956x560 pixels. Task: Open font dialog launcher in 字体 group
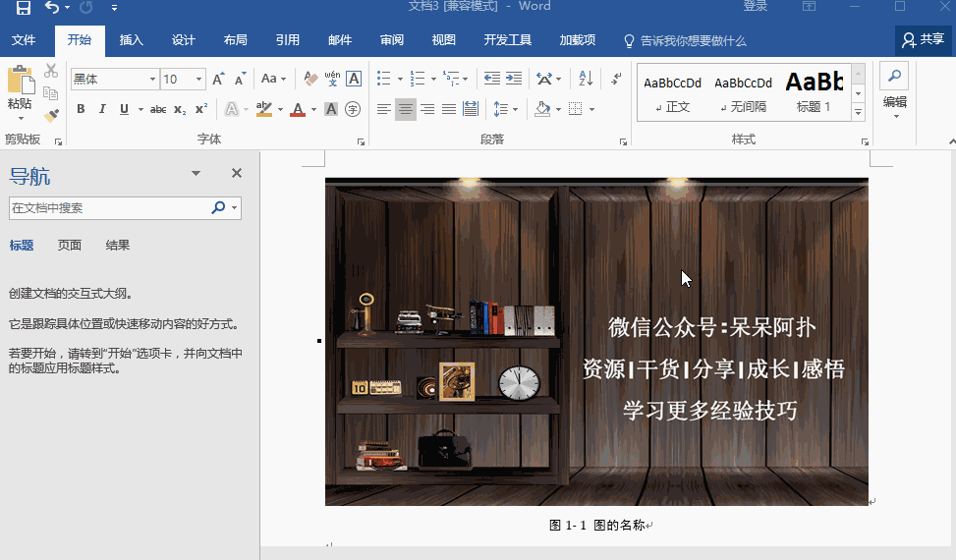[x=361, y=141]
